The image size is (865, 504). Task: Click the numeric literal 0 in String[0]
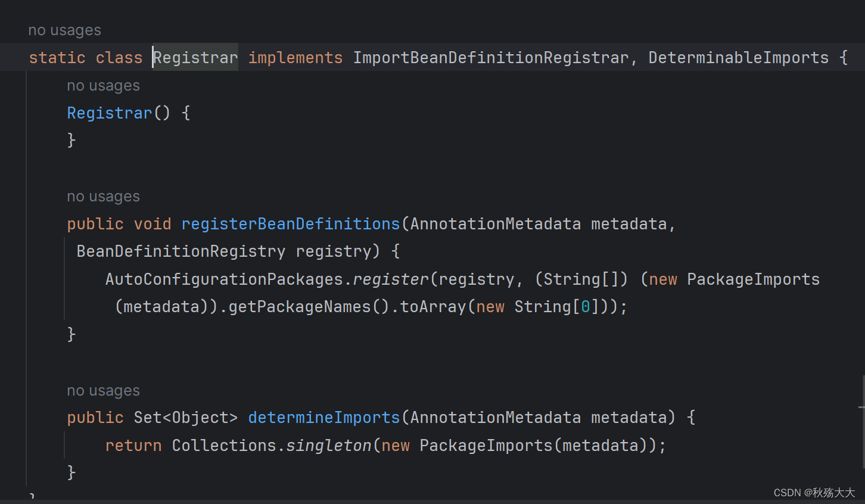click(586, 307)
